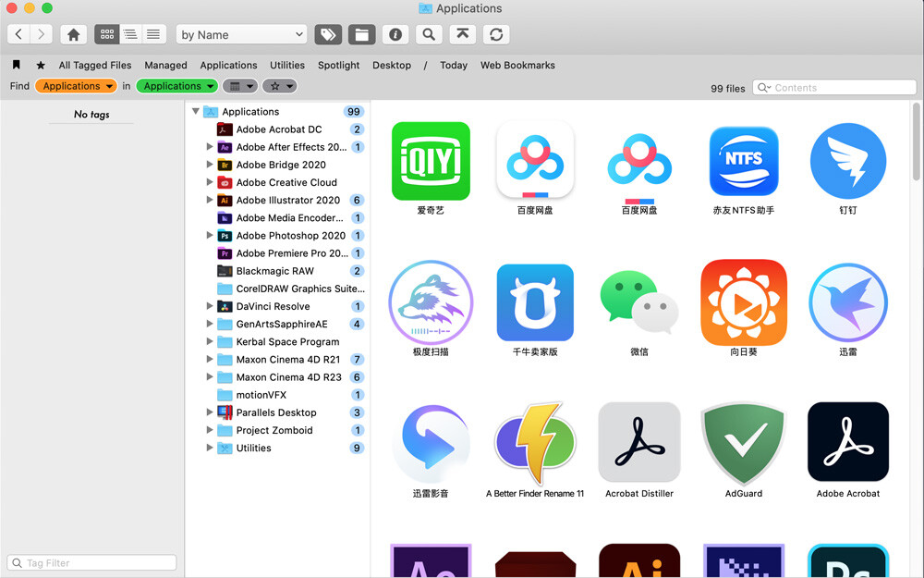
Task: Switch to the plain lines view
Action: pyautogui.click(x=153, y=34)
